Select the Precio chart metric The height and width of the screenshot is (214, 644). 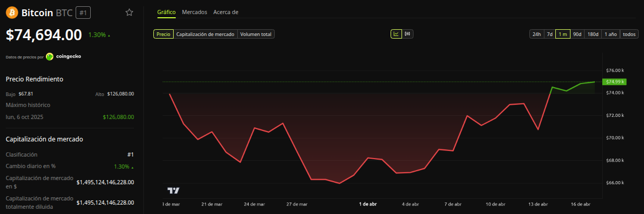coord(163,34)
